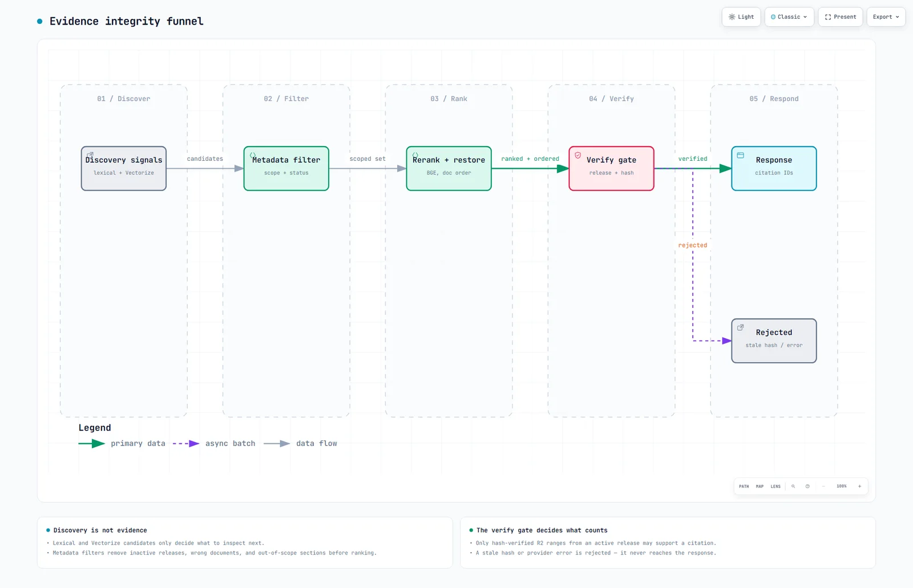The image size is (913, 588).
Task: Select the Rerank + restore node
Action: click(449, 168)
